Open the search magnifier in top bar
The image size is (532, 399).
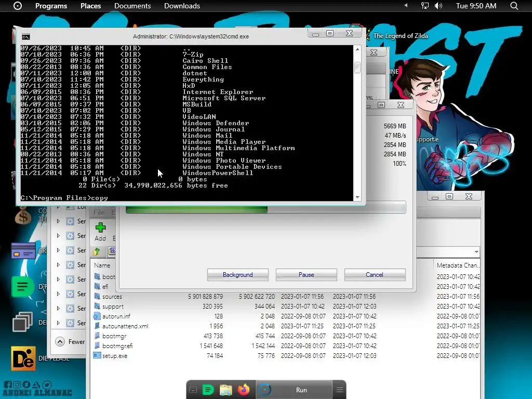pyautogui.click(x=514, y=6)
